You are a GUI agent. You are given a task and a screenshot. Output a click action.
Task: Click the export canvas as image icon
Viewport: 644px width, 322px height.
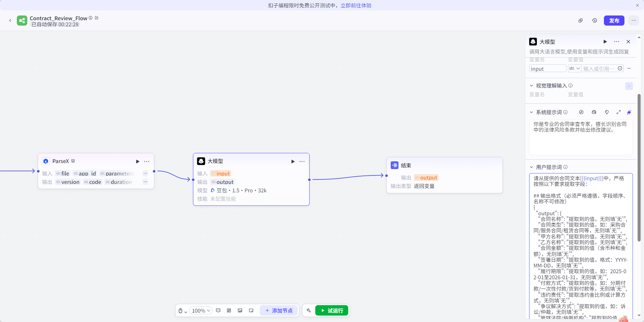click(240, 311)
